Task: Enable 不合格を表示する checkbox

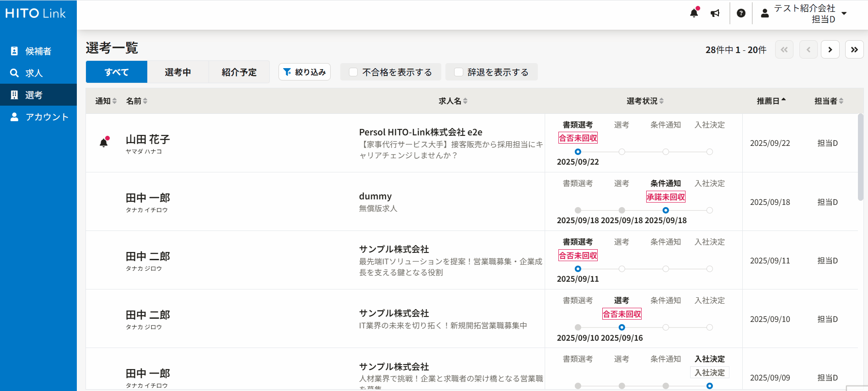Action: point(354,72)
